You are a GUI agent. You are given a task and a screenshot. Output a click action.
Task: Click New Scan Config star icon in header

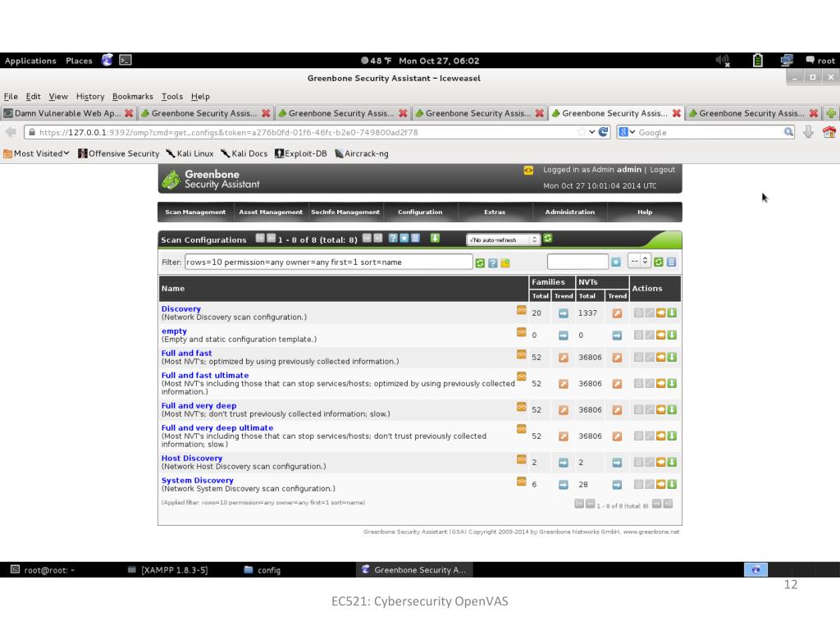click(x=404, y=239)
